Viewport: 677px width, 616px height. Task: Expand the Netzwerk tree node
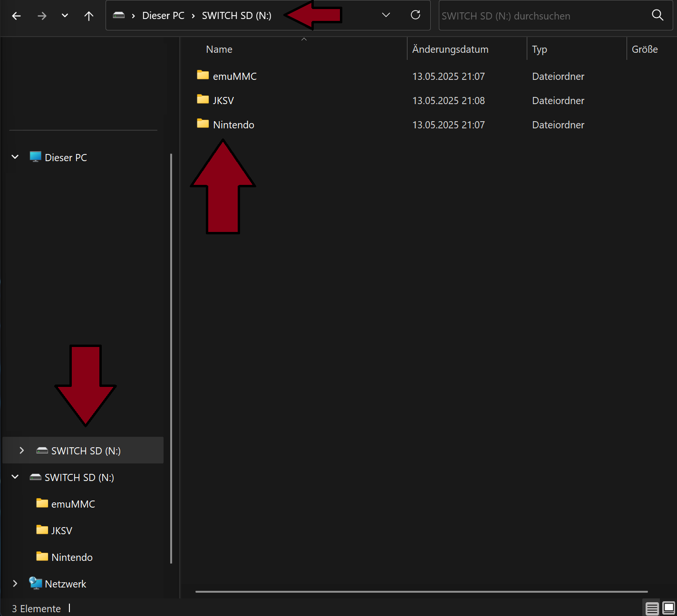click(15, 583)
